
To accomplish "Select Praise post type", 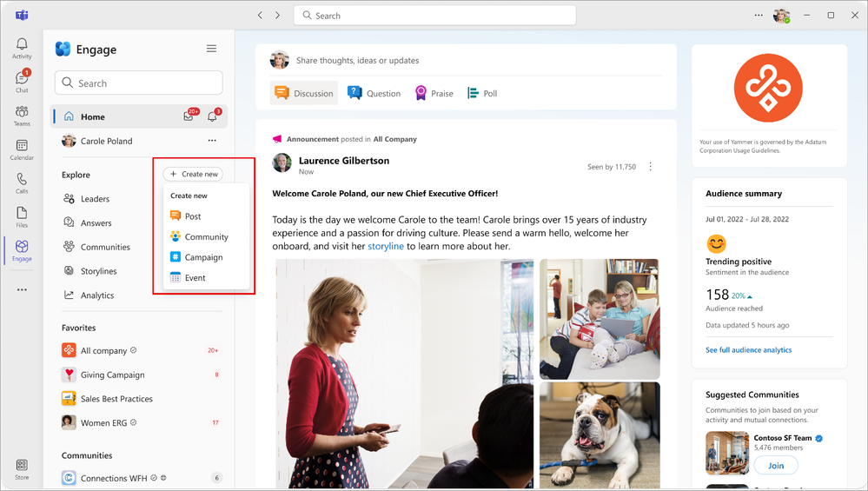I will click(x=434, y=93).
